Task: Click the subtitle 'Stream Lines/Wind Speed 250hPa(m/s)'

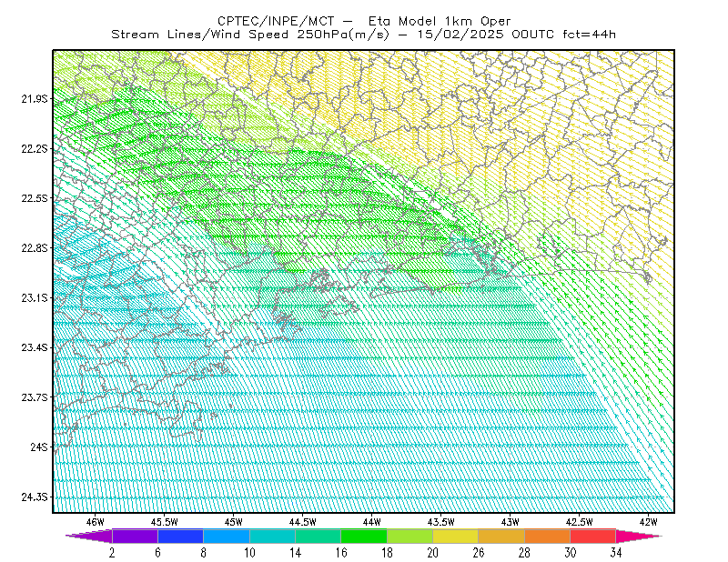Action: click(250, 35)
